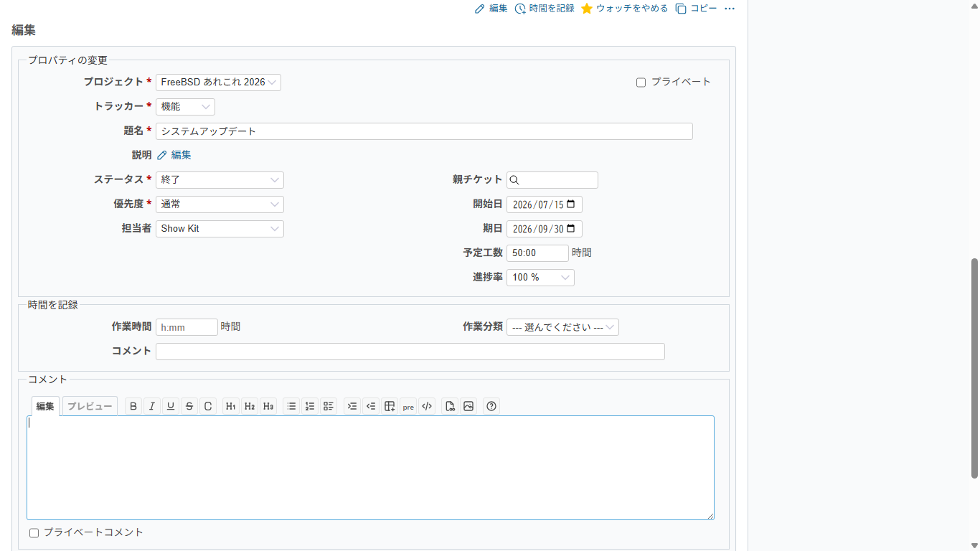The height and width of the screenshot is (551, 980).
Task: Click the page vertical scrollbar
Action: point(974,368)
